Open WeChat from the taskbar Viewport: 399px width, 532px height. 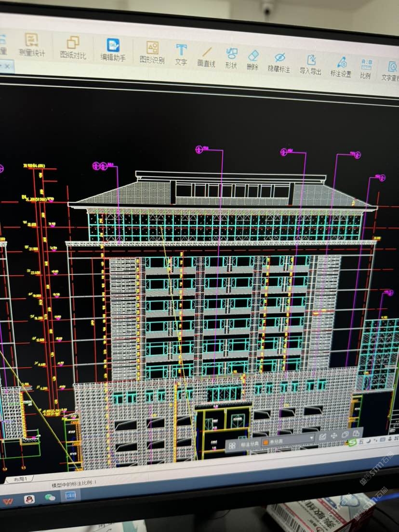point(50,497)
